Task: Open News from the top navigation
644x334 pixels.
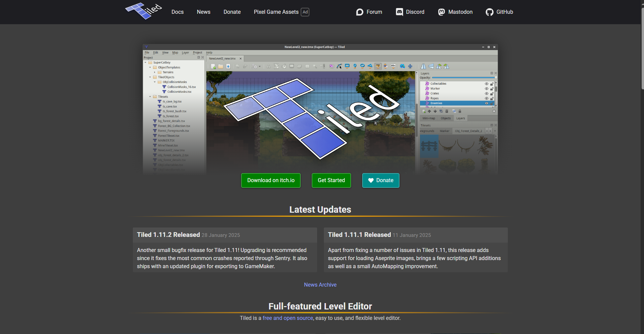Action: tap(203, 12)
